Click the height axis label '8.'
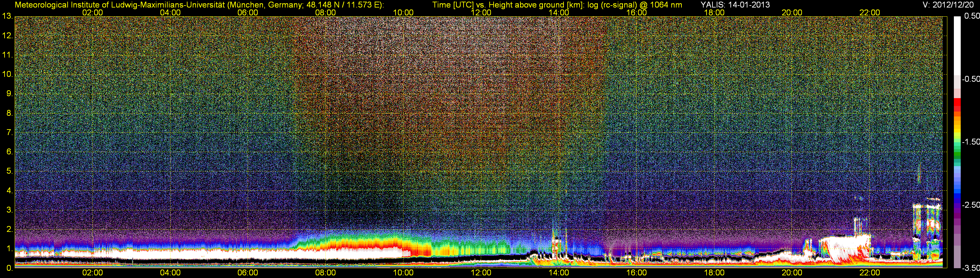The width and height of the screenshot is (980, 278). pyautogui.click(x=9, y=113)
